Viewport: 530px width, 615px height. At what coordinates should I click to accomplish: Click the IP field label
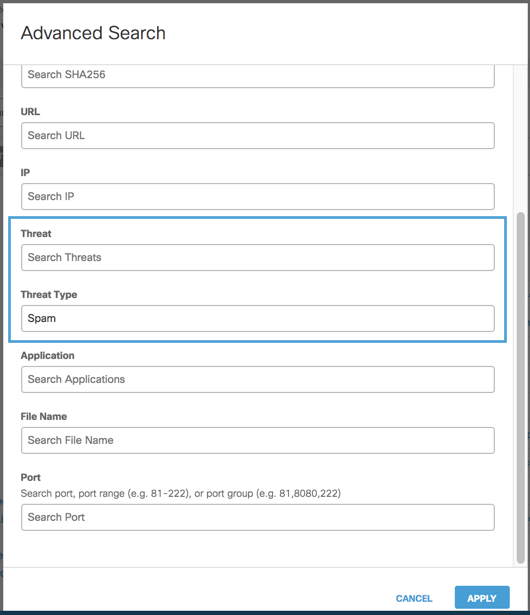[x=25, y=173]
